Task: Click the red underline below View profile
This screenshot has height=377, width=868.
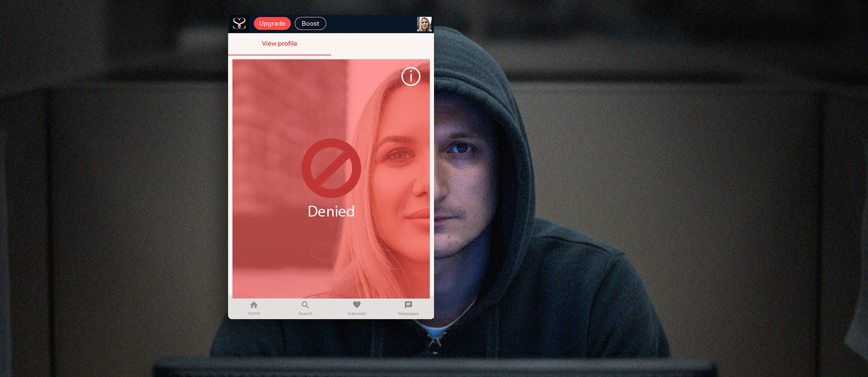Action: click(x=279, y=55)
